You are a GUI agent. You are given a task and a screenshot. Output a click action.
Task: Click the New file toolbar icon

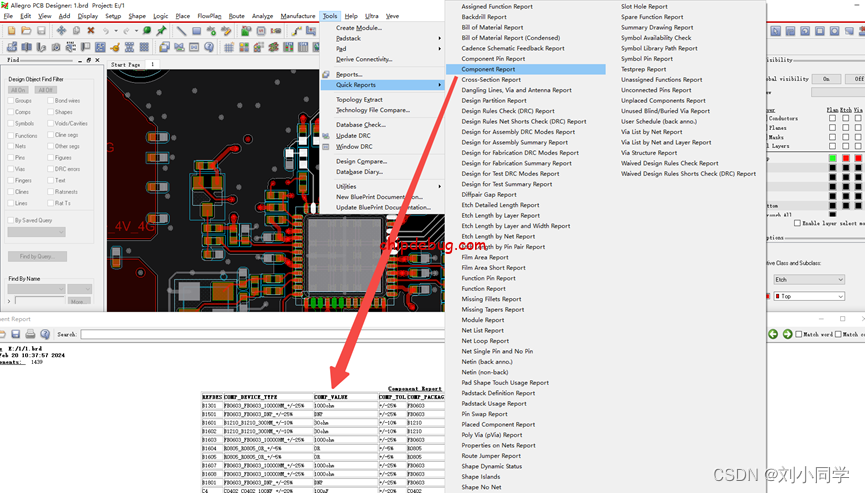click(10, 31)
